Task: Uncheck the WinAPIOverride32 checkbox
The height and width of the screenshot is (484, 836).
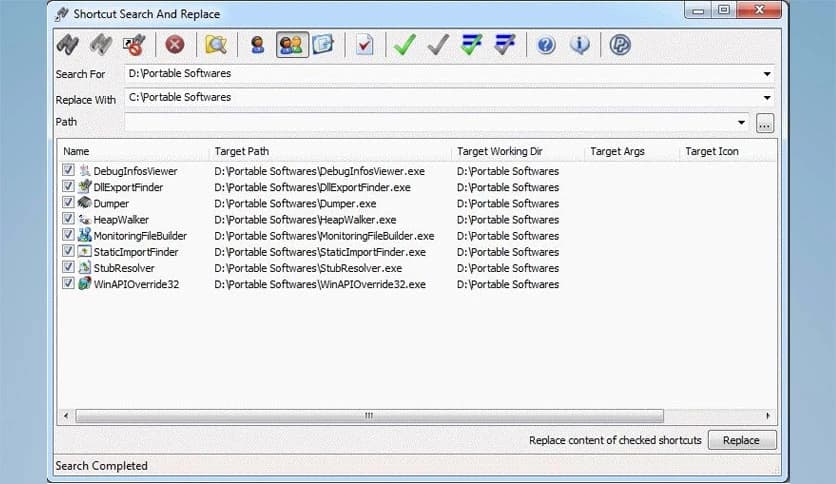Action: click(68, 284)
